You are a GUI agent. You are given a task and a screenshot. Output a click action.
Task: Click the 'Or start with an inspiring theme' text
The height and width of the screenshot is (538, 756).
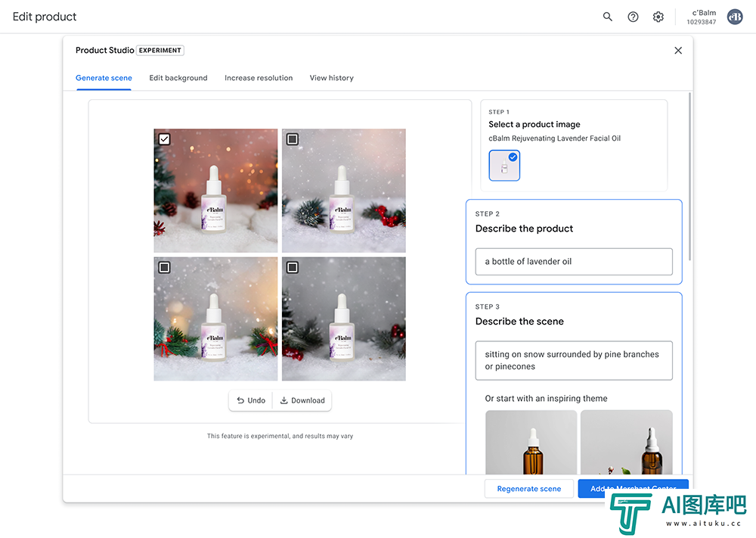546,399
